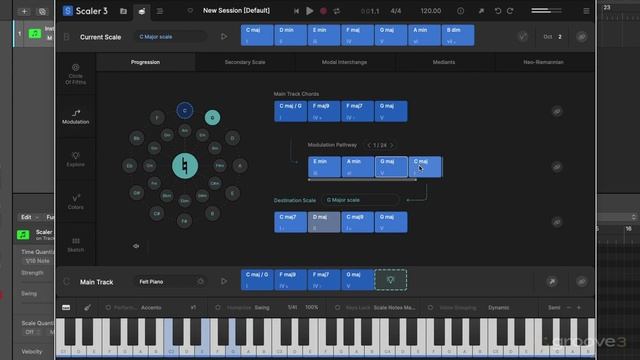
Task: Open the session browser folder icon
Action: 123,11
